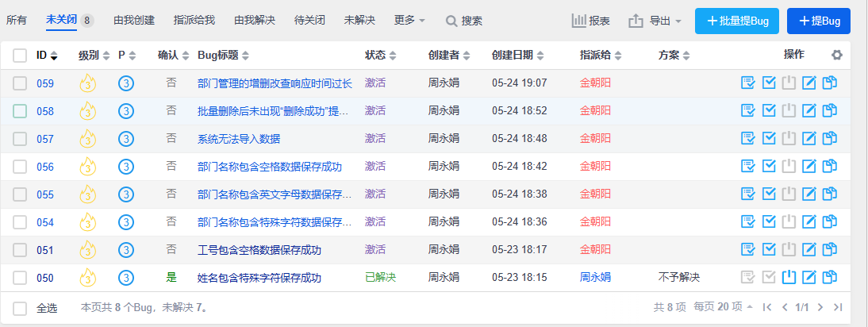Check the box for bug 055
Screen dimensions: 868x327
click(20, 194)
